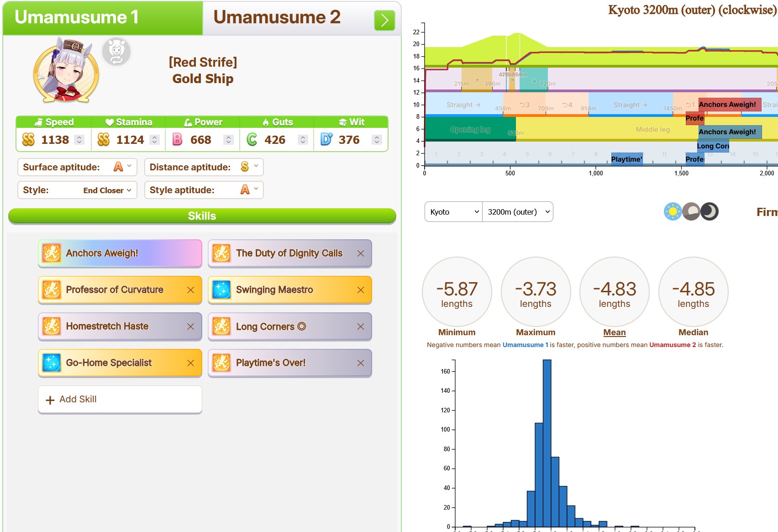Viewport: 778px width, 532px height.
Task: Remove the Long Corners skill
Action: [361, 327]
